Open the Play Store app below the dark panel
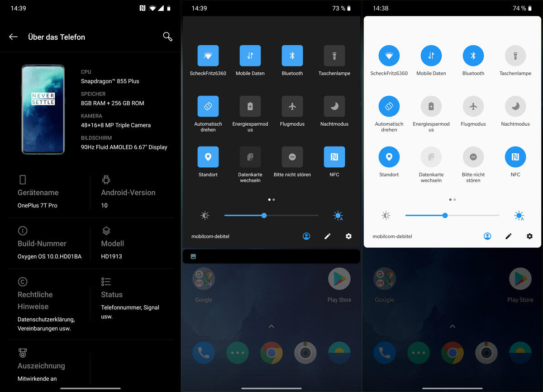 tap(339, 280)
